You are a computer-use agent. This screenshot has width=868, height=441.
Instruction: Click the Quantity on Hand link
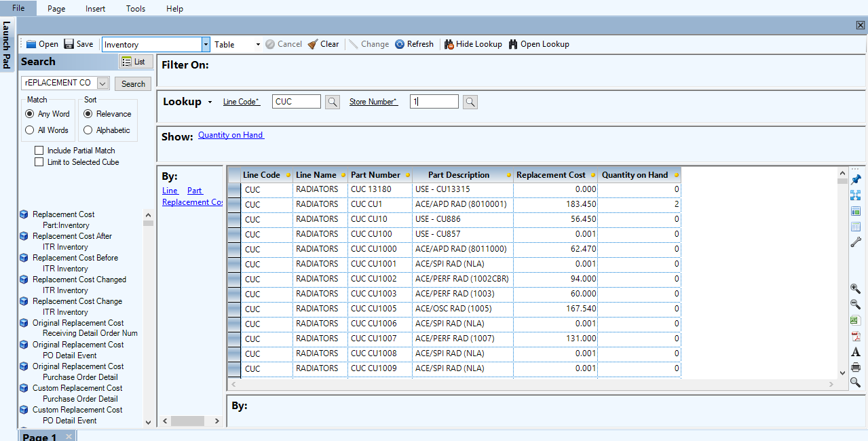coord(231,135)
